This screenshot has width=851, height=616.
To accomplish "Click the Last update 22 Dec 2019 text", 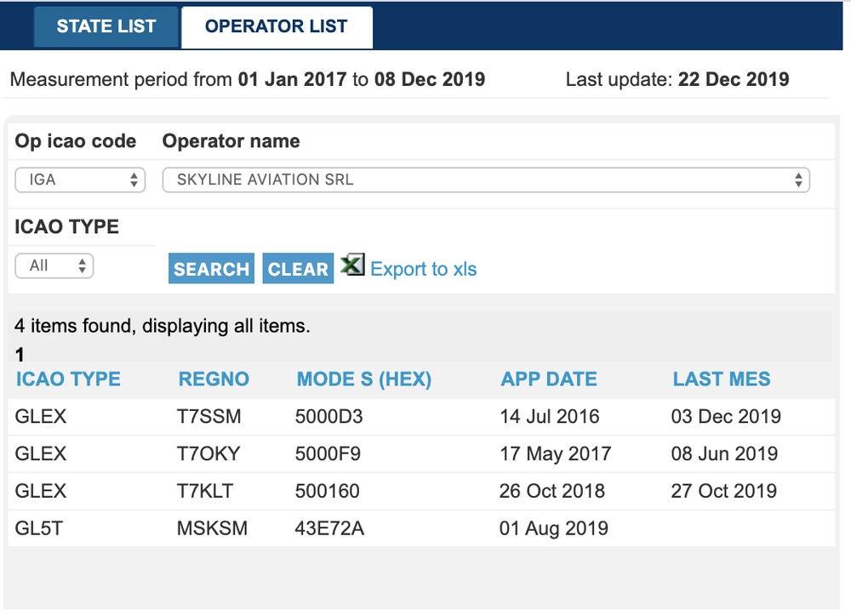I will [x=677, y=79].
